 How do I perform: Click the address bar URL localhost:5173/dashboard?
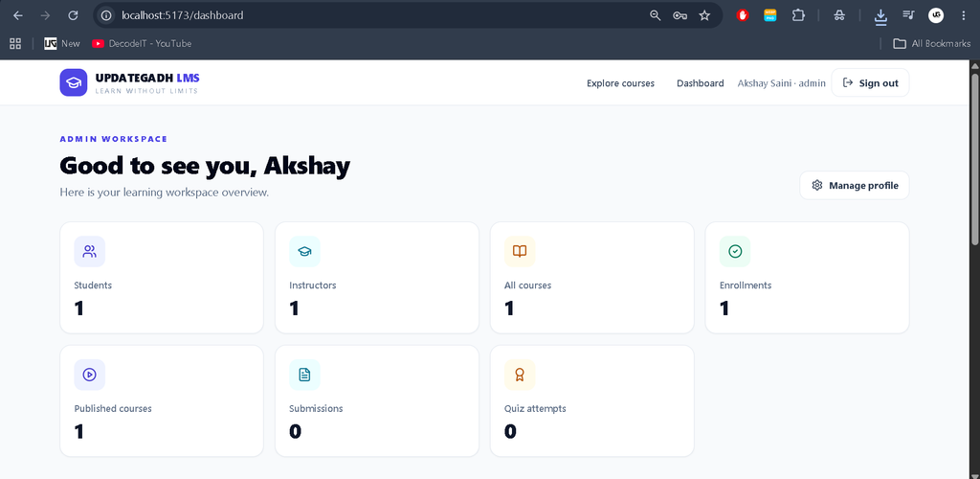point(183,15)
